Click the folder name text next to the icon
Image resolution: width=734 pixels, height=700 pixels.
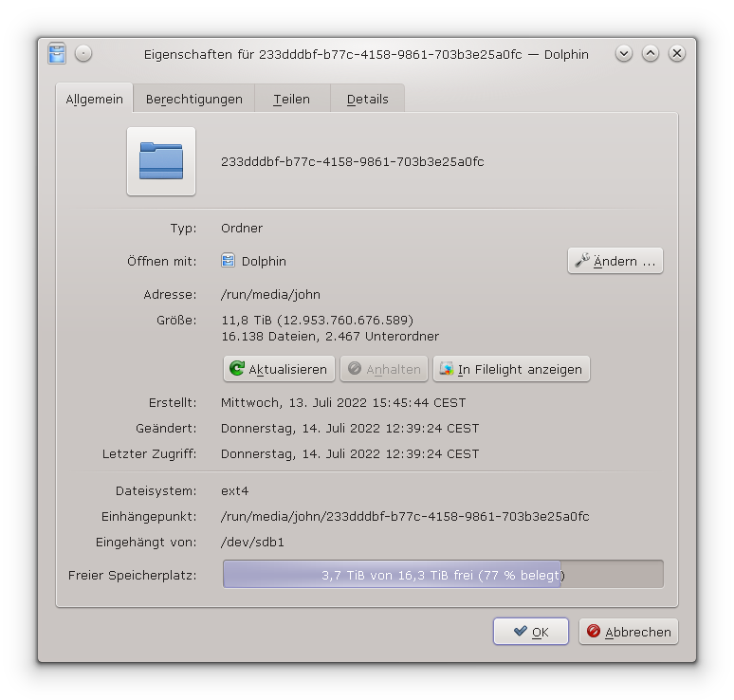pos(353,161)
